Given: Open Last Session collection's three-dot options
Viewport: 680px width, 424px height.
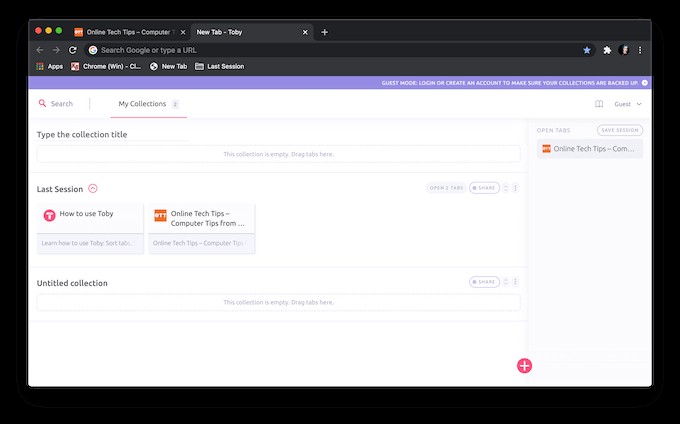Looking at the screenshot, I should click(x=515, y=188).
